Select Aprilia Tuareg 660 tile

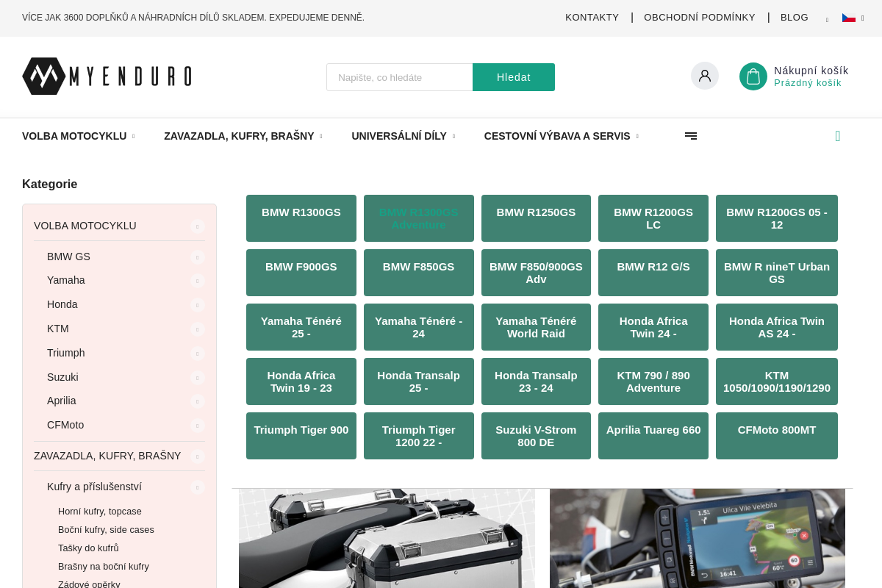[x=653, y=436]
